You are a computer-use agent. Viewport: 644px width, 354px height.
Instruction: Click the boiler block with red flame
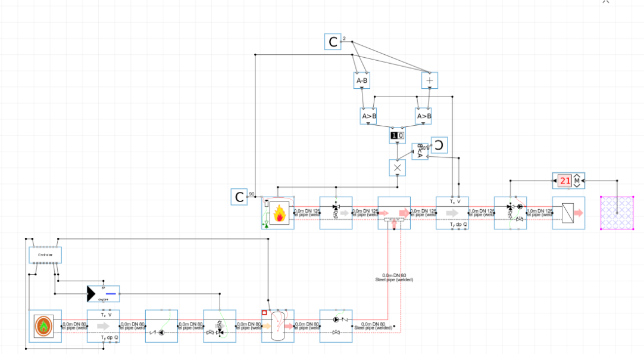(x=278, y=213)
